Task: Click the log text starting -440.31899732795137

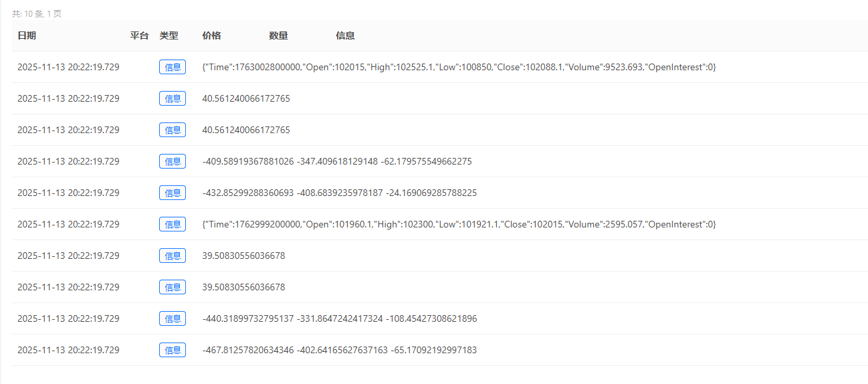Action: pyautogui.click(x=339, y=318)
